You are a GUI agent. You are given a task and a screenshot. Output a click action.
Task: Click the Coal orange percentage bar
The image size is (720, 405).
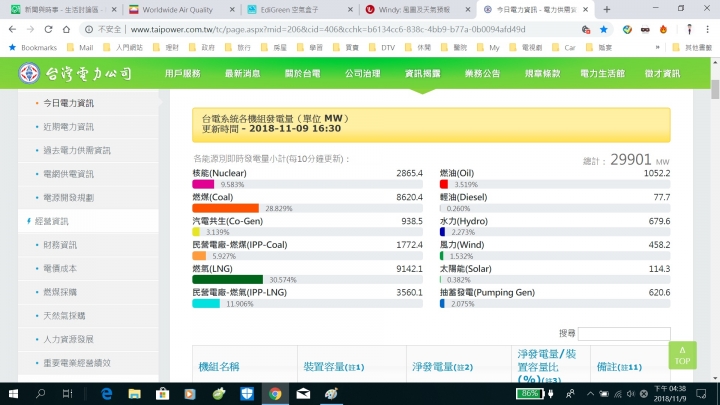[225, 208]
